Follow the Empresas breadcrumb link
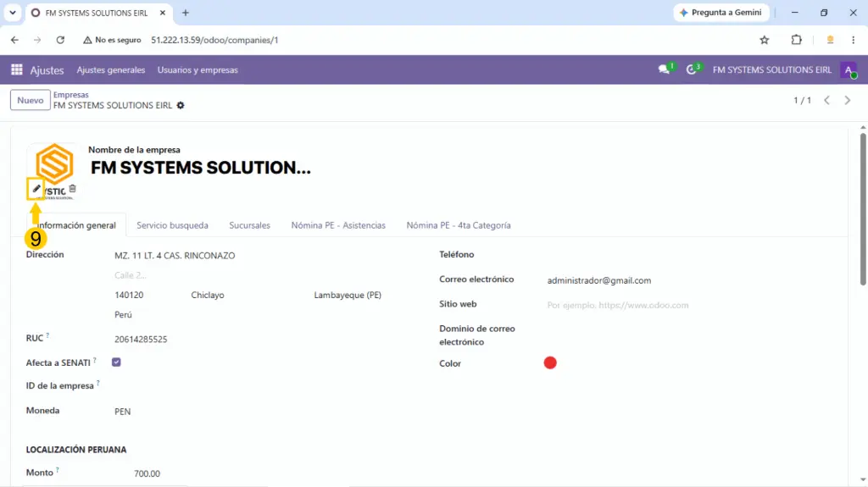 [x=71, y=95]
